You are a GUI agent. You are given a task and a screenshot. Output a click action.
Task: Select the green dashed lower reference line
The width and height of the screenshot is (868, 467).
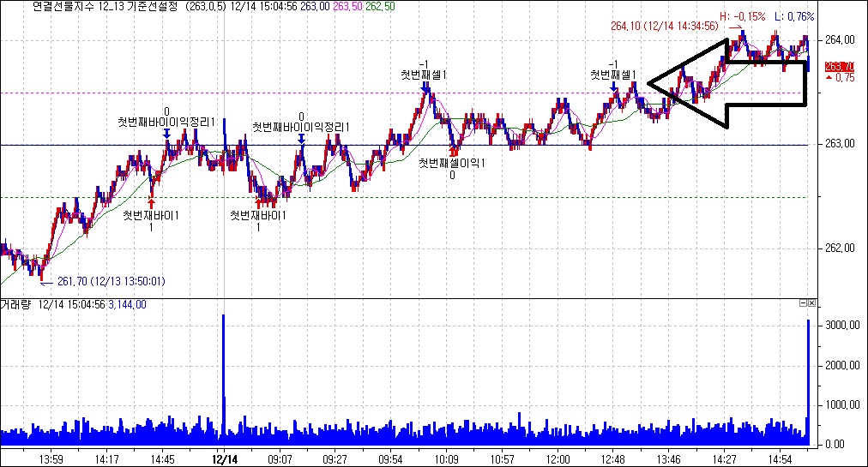[x=515, y=198]
